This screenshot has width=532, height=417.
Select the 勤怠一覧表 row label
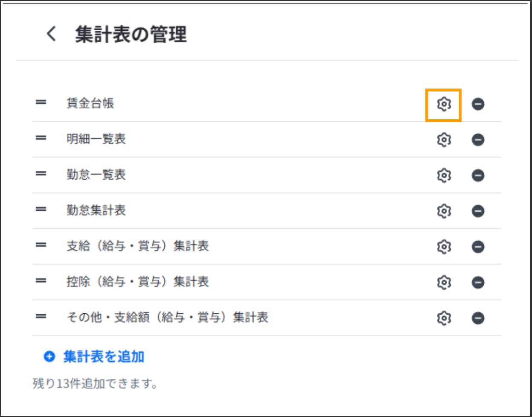pos(96,175)
